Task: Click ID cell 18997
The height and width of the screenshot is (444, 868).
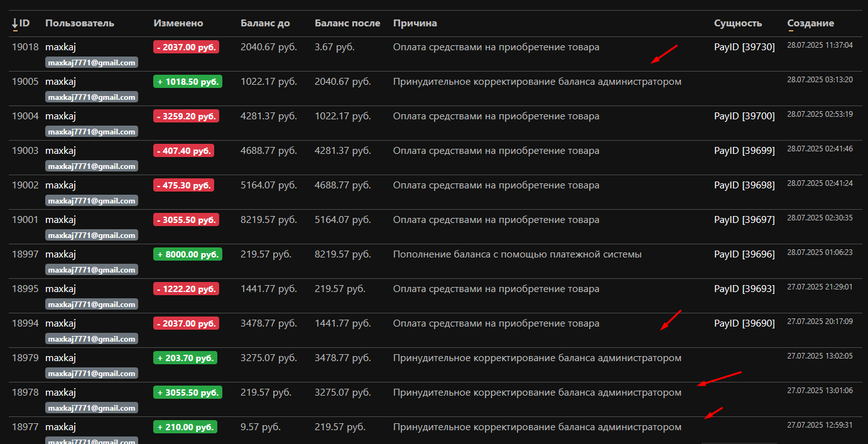Action: point(25,254)
